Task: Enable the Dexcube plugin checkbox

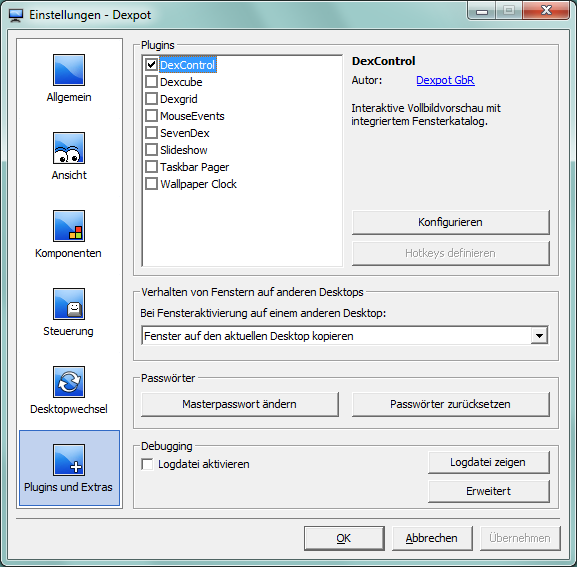Action: [x=151, y=82]
